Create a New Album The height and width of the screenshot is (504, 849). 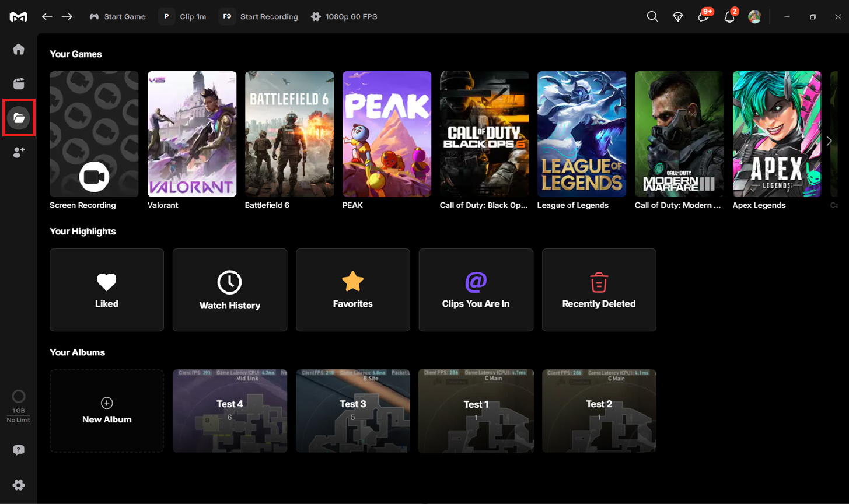click(x=107, y=411)
